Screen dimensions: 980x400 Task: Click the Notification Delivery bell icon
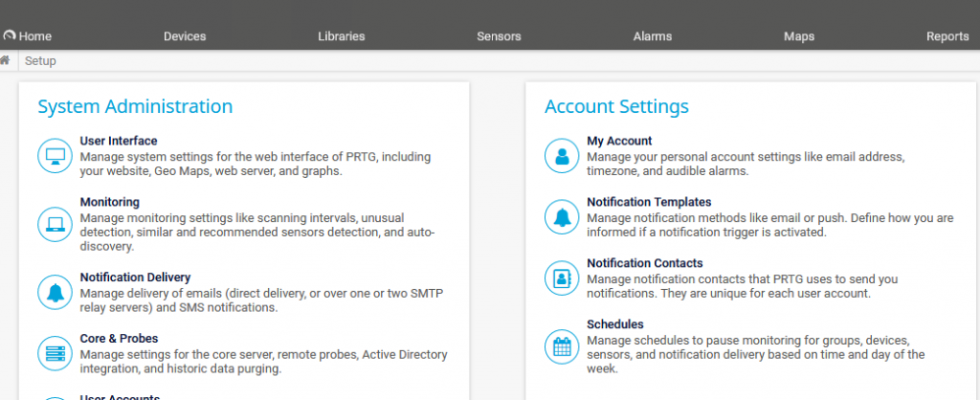click(55, 292)
